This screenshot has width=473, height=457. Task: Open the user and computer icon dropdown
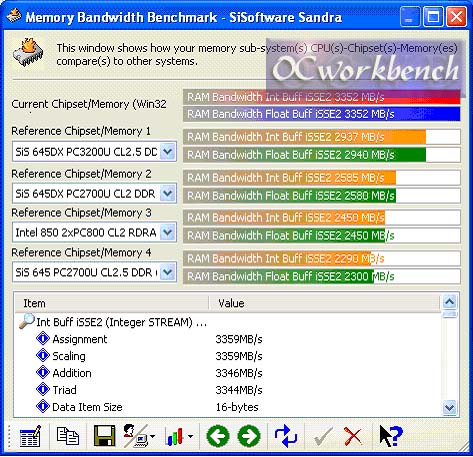point(152,436)
